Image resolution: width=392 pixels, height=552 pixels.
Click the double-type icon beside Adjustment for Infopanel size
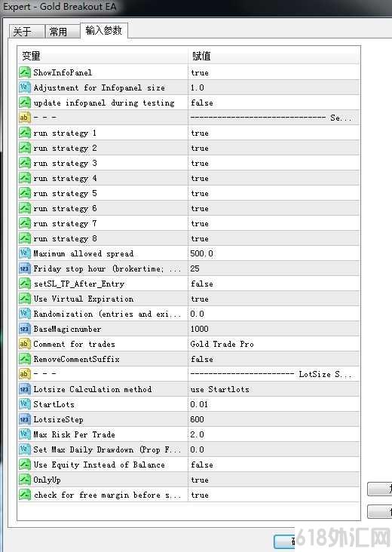coord(25,87)
